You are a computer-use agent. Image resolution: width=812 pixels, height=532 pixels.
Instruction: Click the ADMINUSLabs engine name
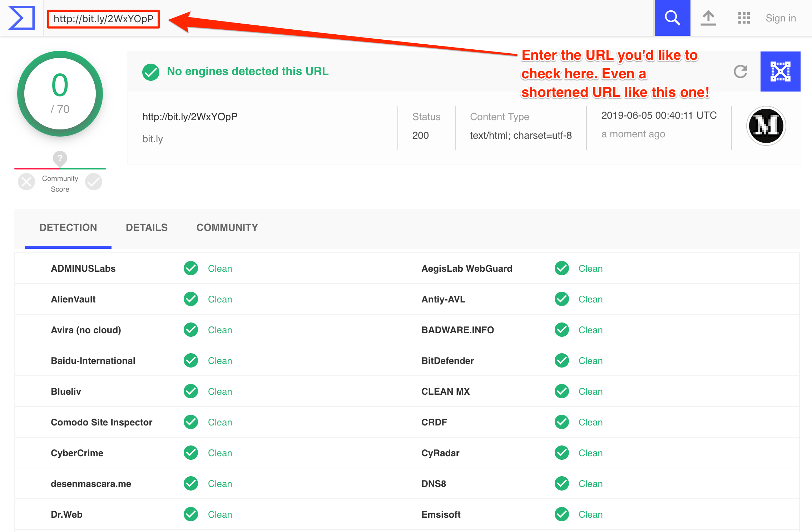[83, 269]
